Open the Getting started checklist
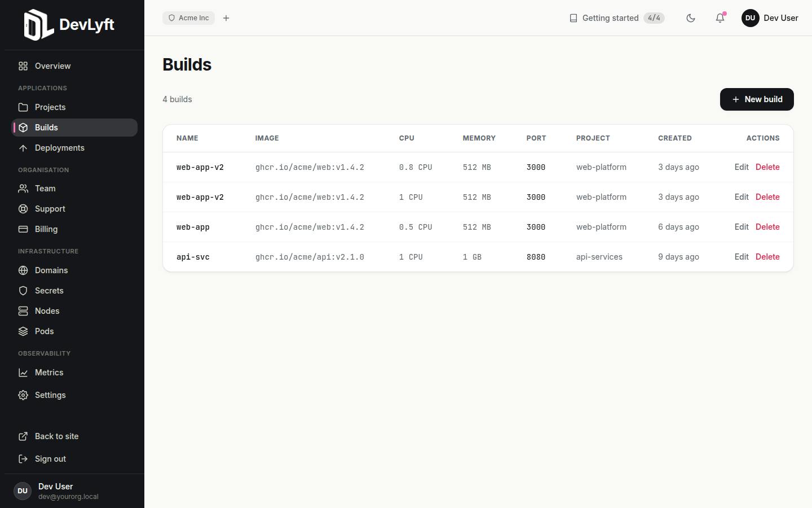The image size is (812, 508). (x=617, y=18)
